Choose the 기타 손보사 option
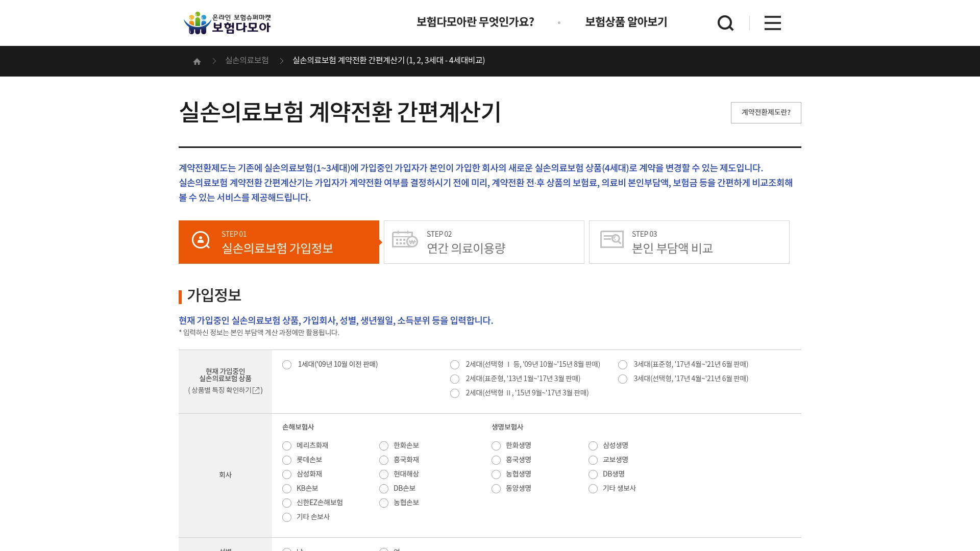The height and width of the screenshot is (551, 980). (287, 517)
